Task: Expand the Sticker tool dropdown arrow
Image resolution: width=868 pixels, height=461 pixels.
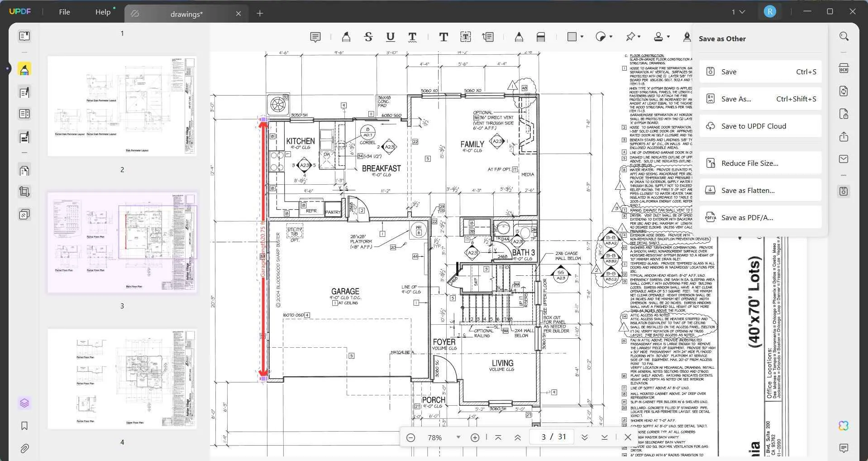Action: [611, 37]
